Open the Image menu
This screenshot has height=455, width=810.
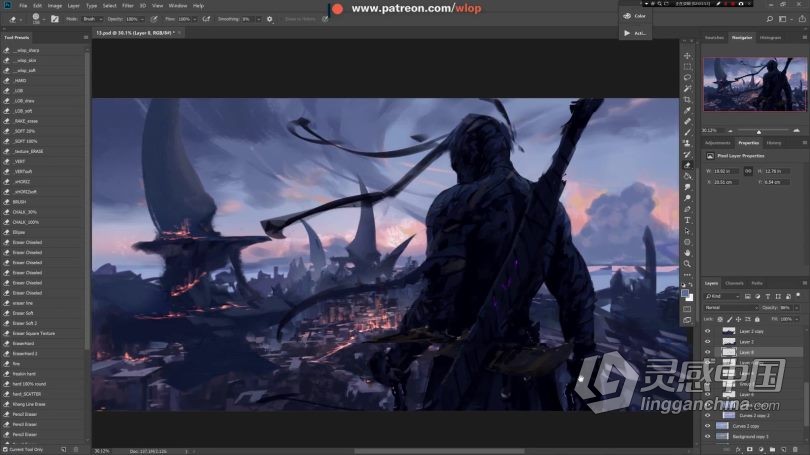point(54,6)
